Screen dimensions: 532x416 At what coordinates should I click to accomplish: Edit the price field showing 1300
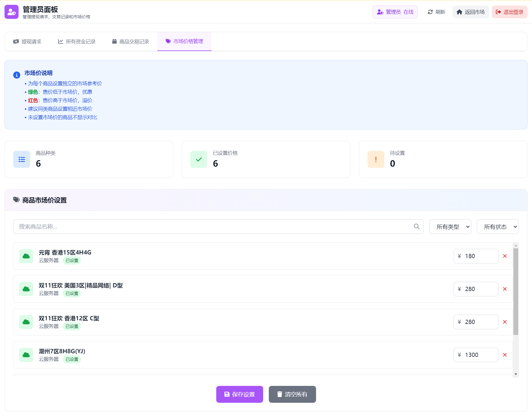tap(476, 355)
